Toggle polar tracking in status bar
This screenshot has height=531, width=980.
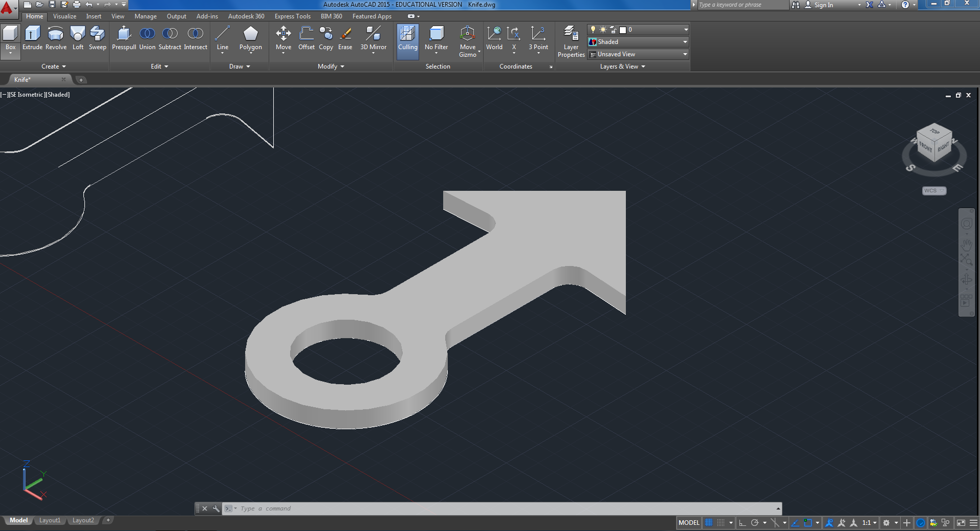pos(755,523)
